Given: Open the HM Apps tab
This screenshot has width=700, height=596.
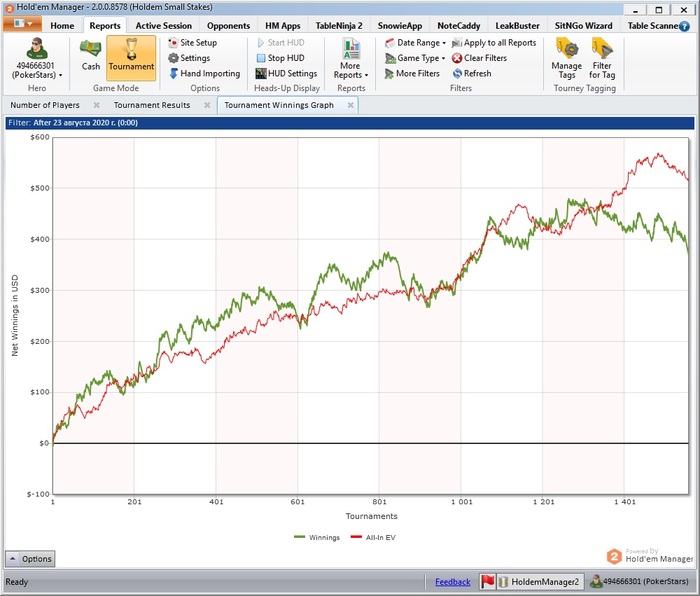Looking at the screenshot, I should [283, 25].
